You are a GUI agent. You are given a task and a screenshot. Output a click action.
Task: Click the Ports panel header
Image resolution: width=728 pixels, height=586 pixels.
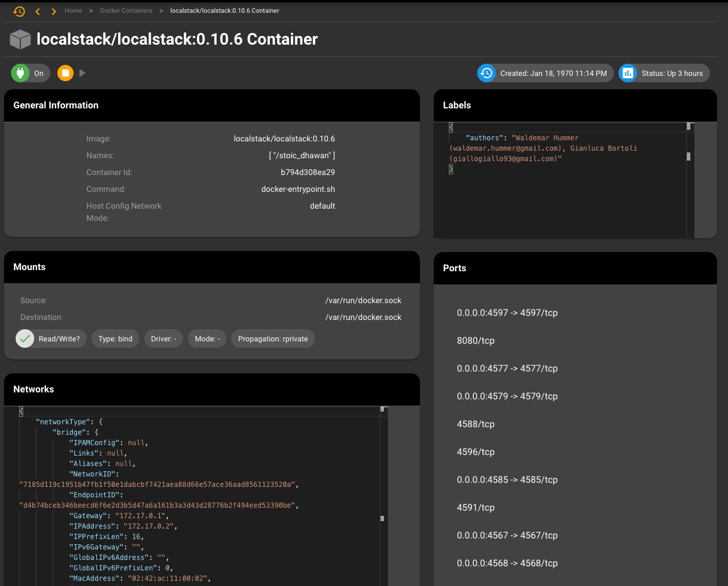(575, 268)
